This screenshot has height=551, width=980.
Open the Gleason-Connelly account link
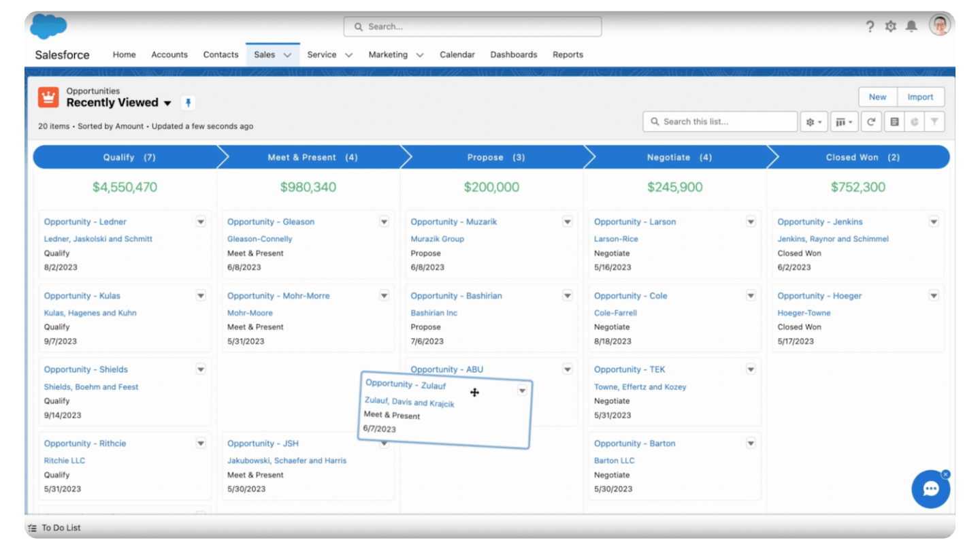click(x=260, y=239)
